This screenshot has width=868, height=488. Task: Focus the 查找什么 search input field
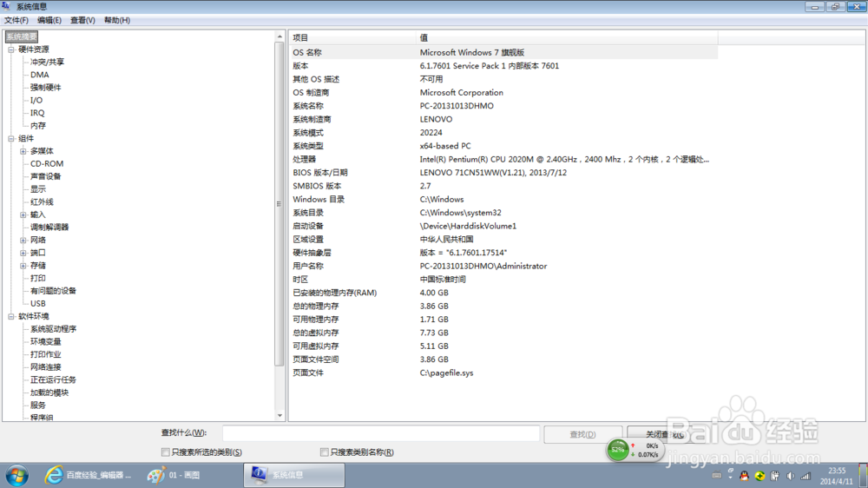(381, 433)
